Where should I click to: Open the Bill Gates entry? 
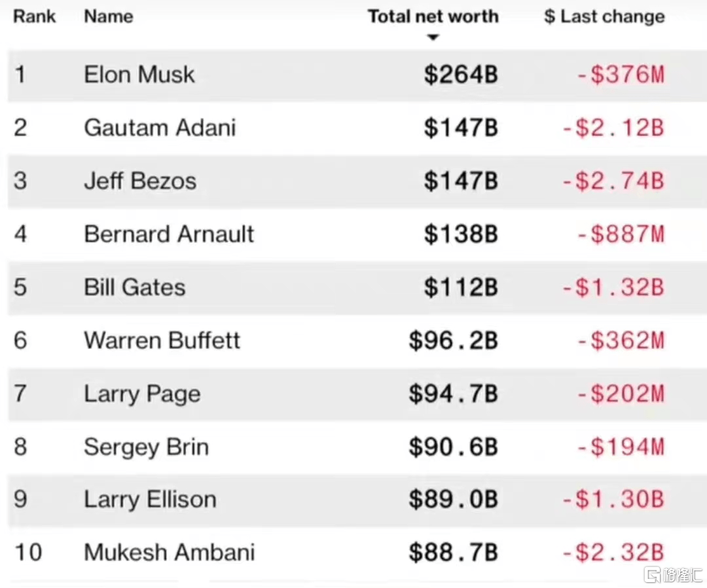click(x=135, y=287)
